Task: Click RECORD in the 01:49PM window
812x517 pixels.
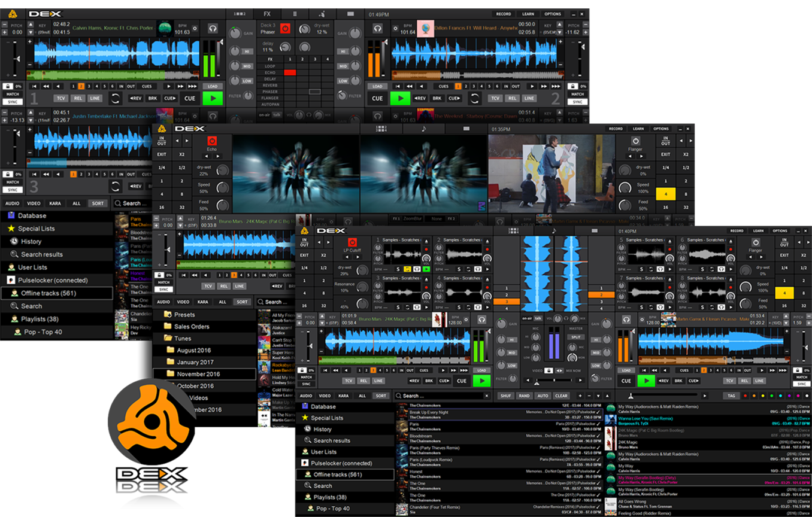Action: coord(504,14)
